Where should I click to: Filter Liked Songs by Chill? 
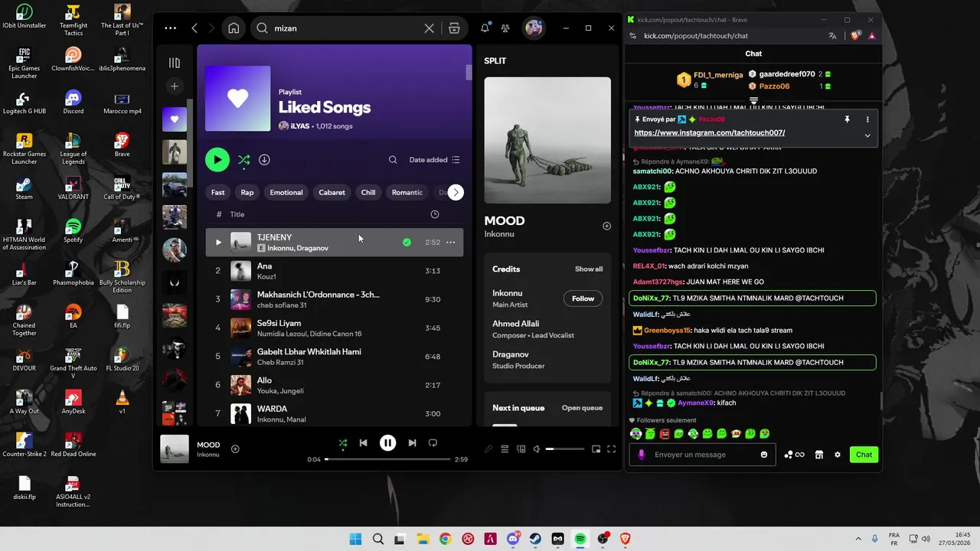[368, 192]
